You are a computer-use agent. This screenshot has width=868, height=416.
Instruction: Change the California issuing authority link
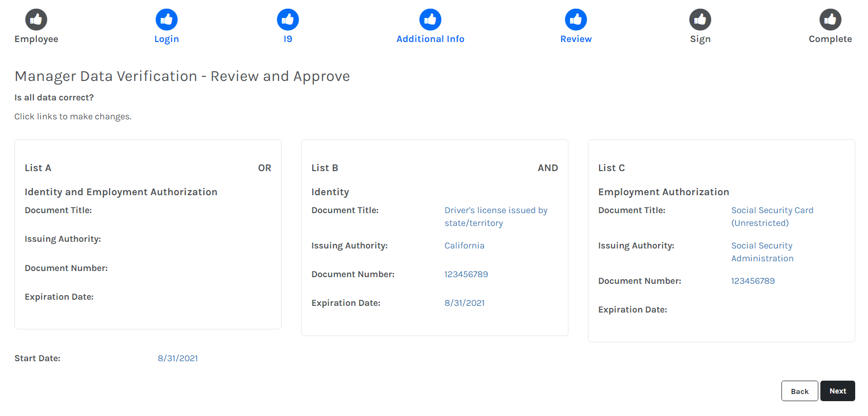pos(464,245)
